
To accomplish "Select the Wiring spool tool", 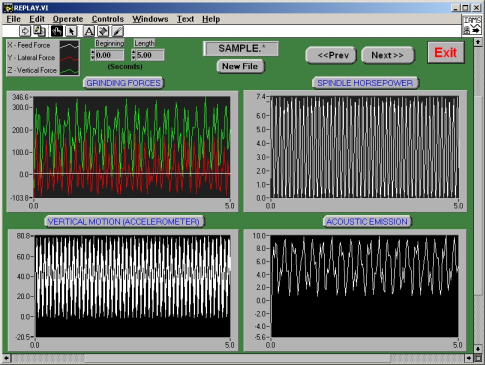I will (103, 31).
